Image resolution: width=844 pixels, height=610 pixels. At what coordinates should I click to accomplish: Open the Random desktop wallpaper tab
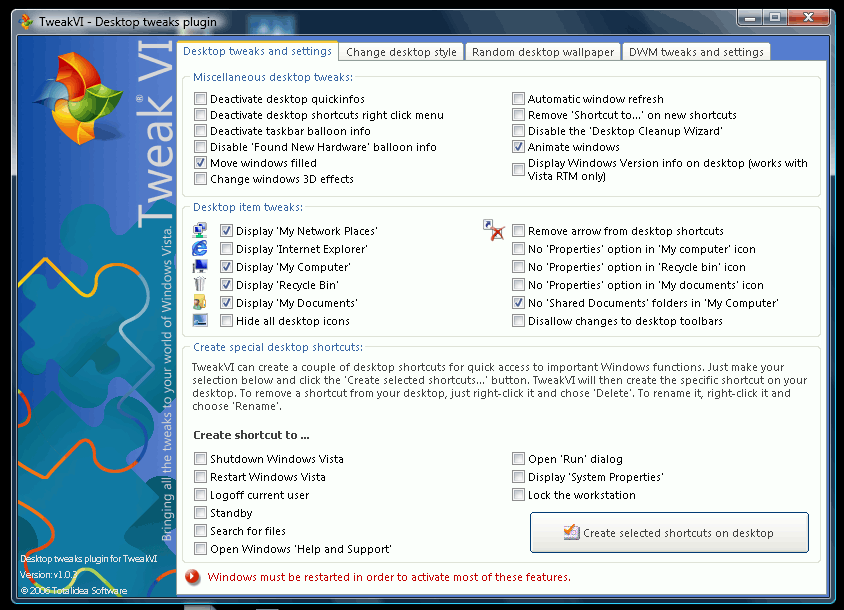click(x=543, y=52)
